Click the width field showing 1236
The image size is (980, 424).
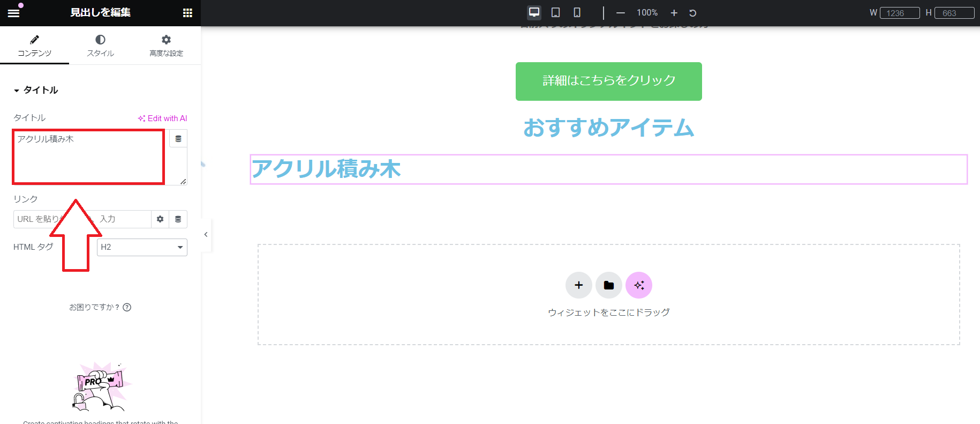[900, 13]
